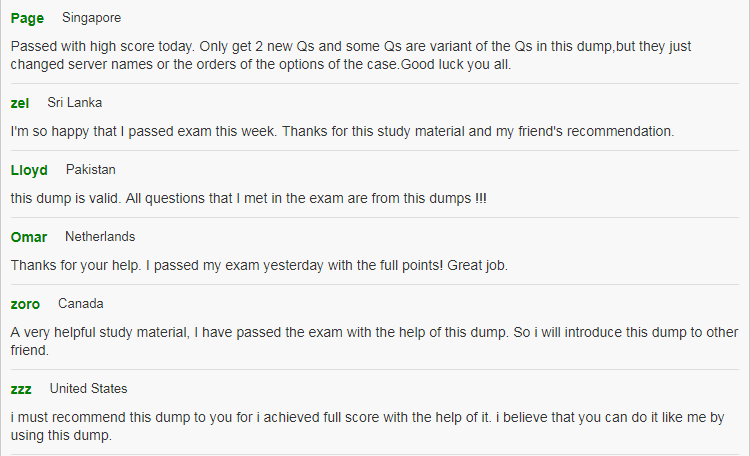Click the review 'this dump is valid'
Screen dimensions: 750x456
click(x=248, y=199)
